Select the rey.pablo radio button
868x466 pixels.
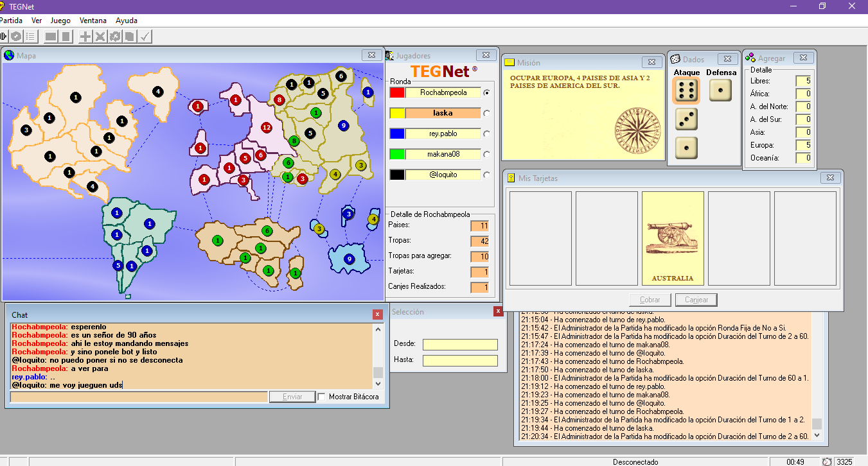pyautogui.click(x=486, y=134)
